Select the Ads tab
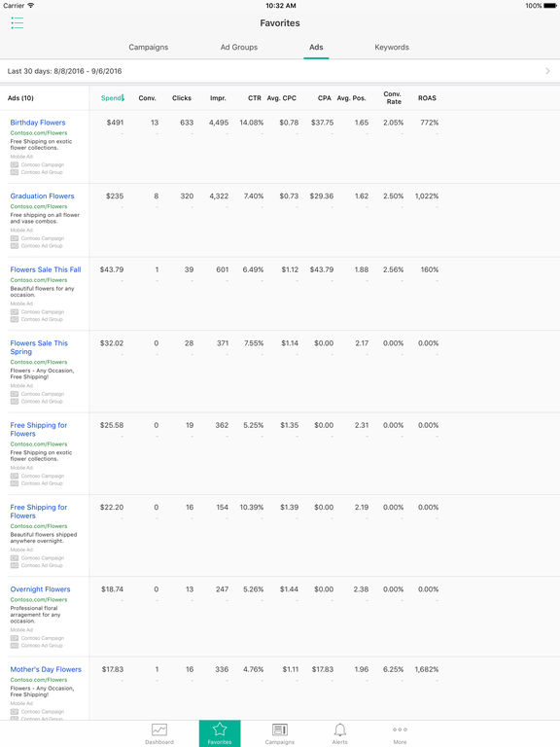Screen dimensions: 560x747 coord(316,47)
